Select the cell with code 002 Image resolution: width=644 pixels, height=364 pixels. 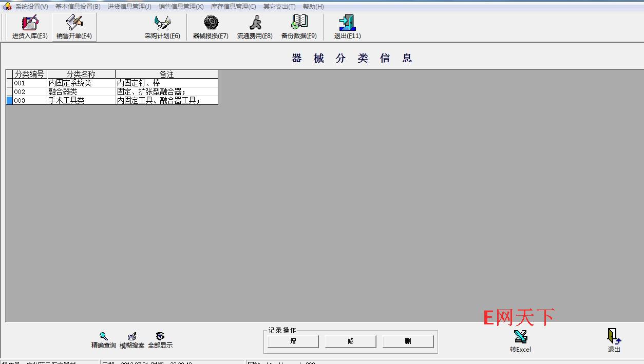(30, 92)
